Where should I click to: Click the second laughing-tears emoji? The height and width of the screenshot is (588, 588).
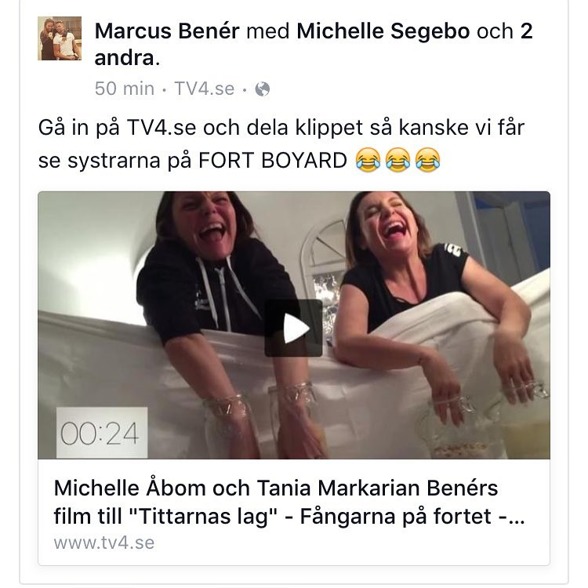tap(398, 160)
